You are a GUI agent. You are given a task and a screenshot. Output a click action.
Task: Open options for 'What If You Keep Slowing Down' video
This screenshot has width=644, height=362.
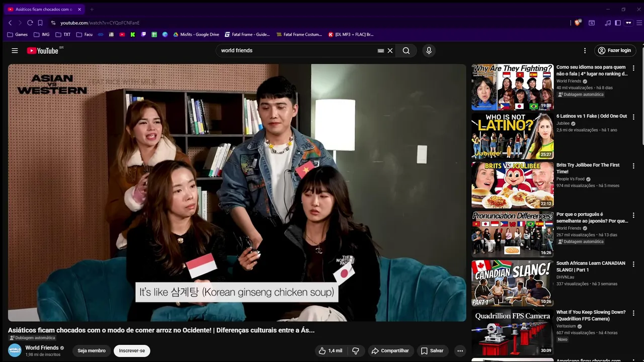(x=633, y=313)
